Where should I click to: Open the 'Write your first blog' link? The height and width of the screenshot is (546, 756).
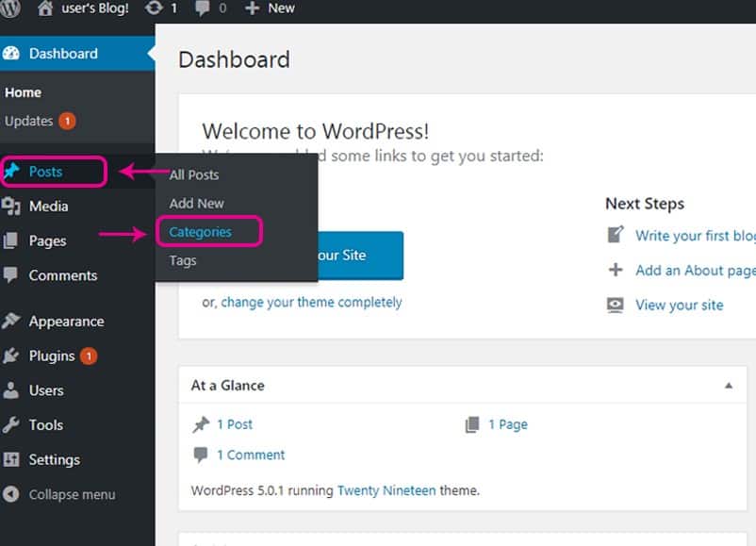(x=696, y=236)
